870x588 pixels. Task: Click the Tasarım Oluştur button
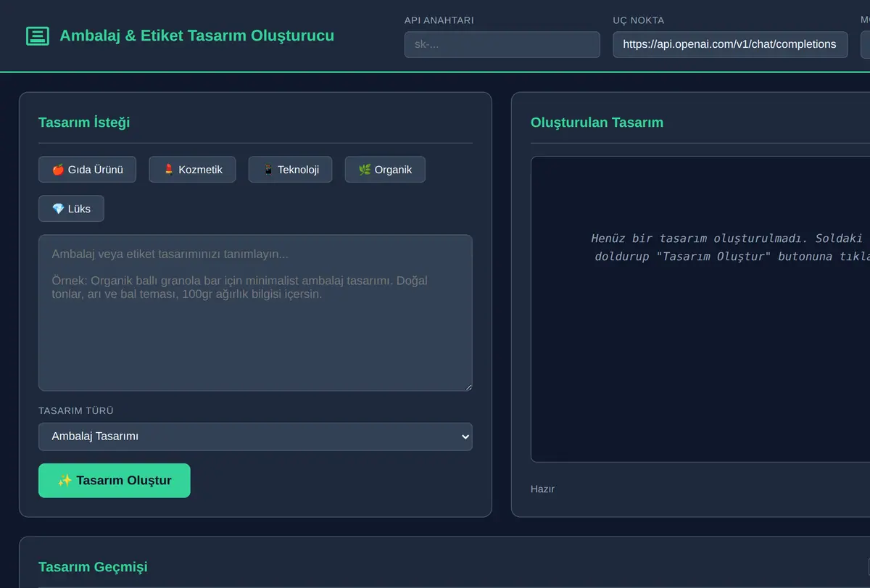(115, 481)
